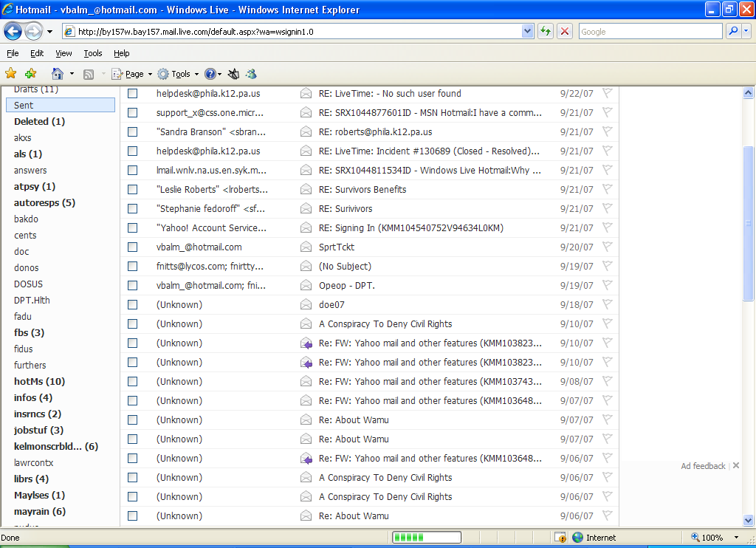
Task: Click the Ad feedback link
Action: pos(703,466)
